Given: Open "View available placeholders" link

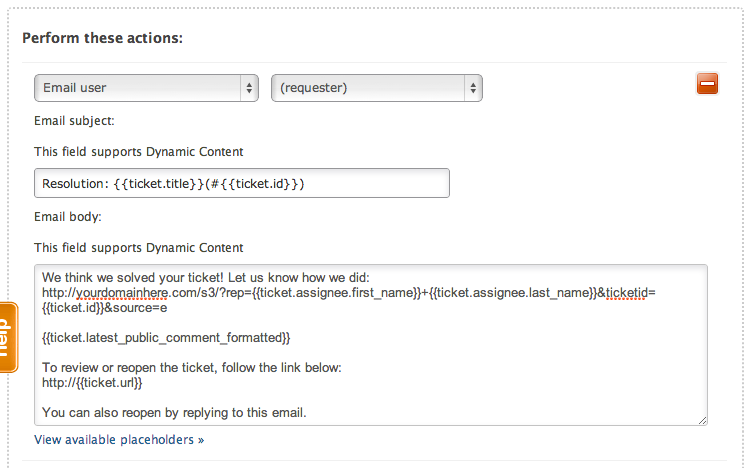Looking at the screenshot, I should (x=119, y=439).
